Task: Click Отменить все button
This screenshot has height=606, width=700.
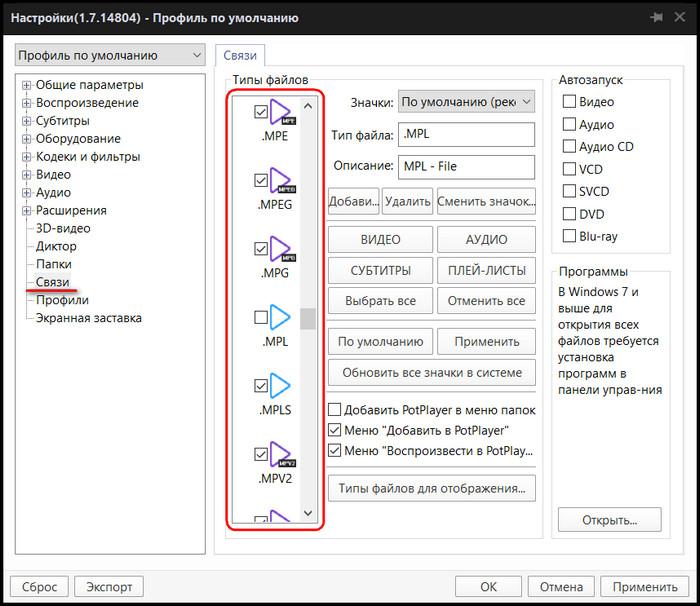Action: click(486, 301)
